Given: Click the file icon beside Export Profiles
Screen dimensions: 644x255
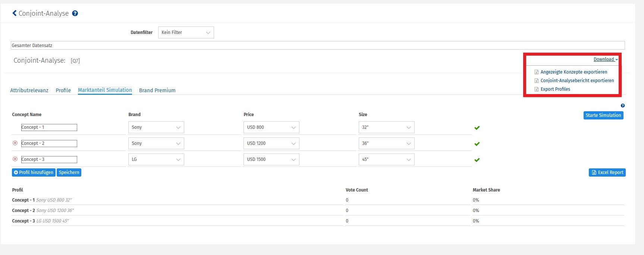Looking at the screenshot, I should click(537, 89).
